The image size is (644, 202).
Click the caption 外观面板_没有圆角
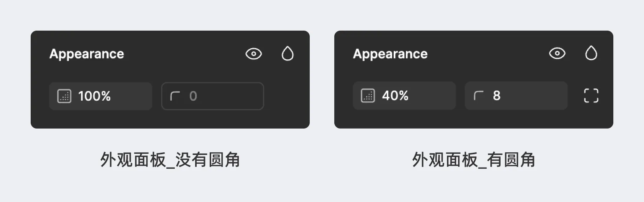(x=170, y=160)
